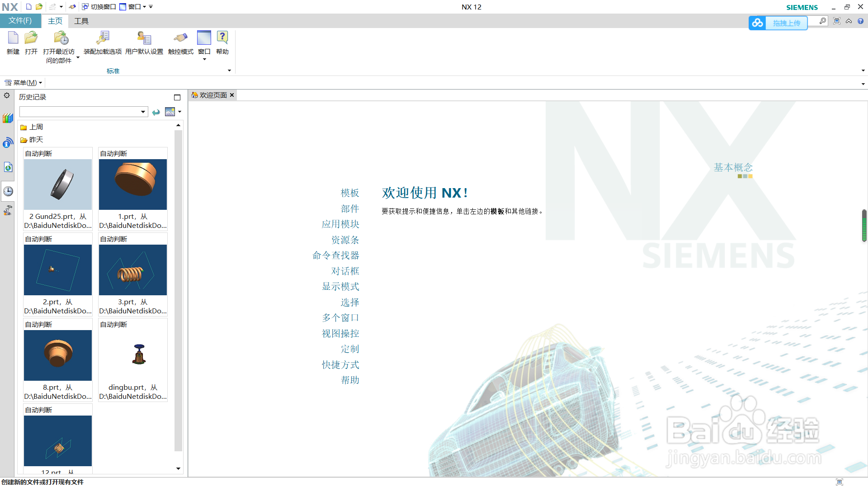Click the Dialog Boxes (对话框) link

[345, 271]
